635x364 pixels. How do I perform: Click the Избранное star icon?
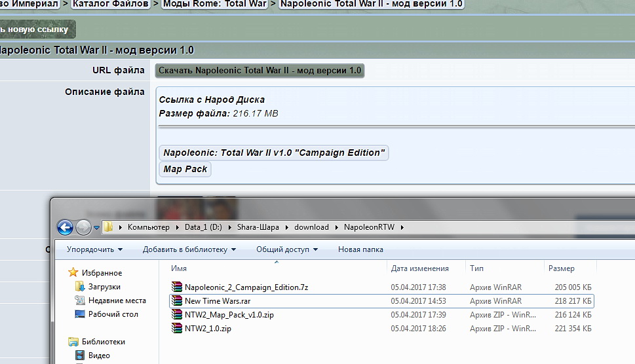point(73,272)
